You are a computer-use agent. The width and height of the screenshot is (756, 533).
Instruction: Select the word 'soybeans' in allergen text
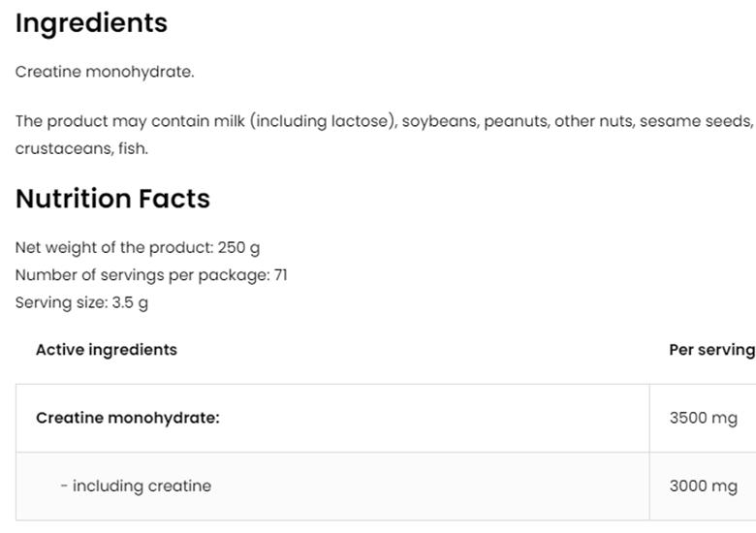point(438,121)
